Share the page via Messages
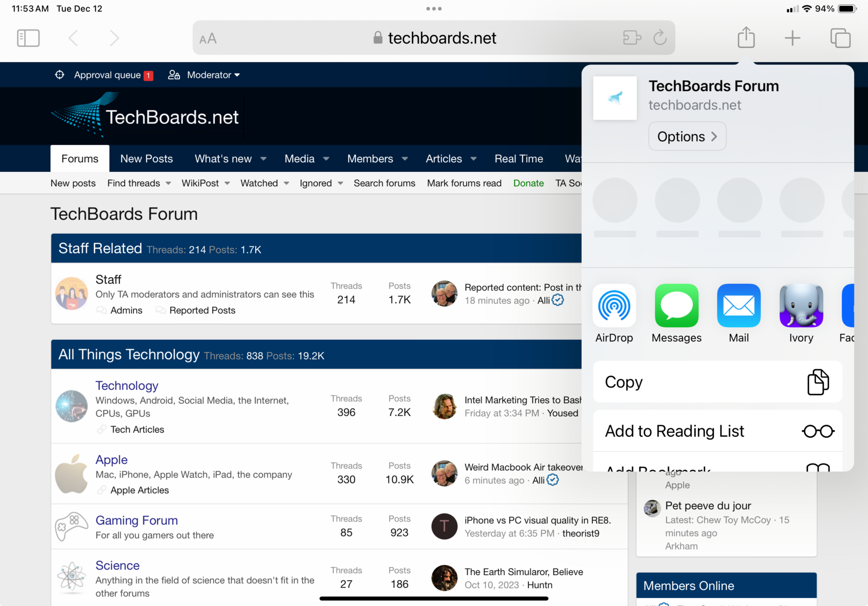Image resolution: width=868 pixels, height=606 pixels. pos(676,306)
